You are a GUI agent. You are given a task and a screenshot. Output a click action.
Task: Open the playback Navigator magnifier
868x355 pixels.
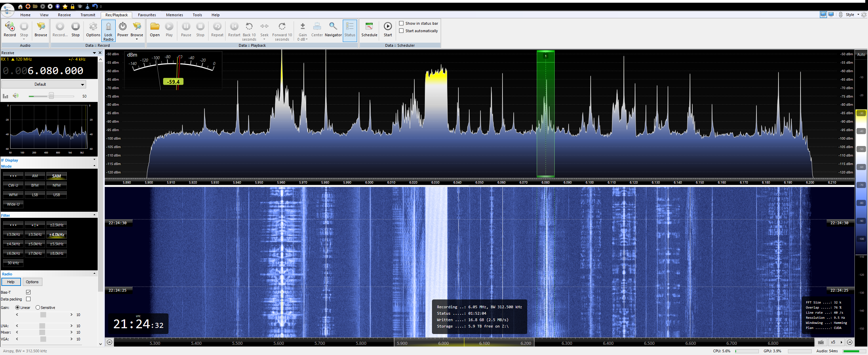[333, 26]
